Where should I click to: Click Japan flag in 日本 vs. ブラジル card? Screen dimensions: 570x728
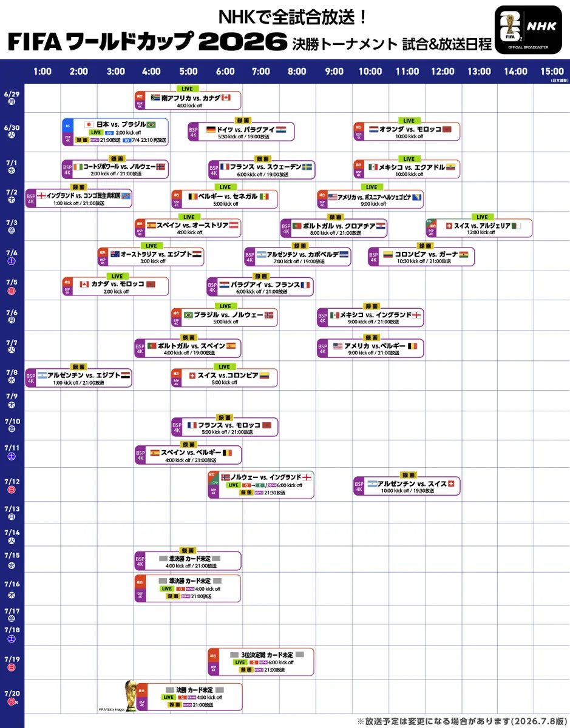pyautogui.click(x=88, y=124)
